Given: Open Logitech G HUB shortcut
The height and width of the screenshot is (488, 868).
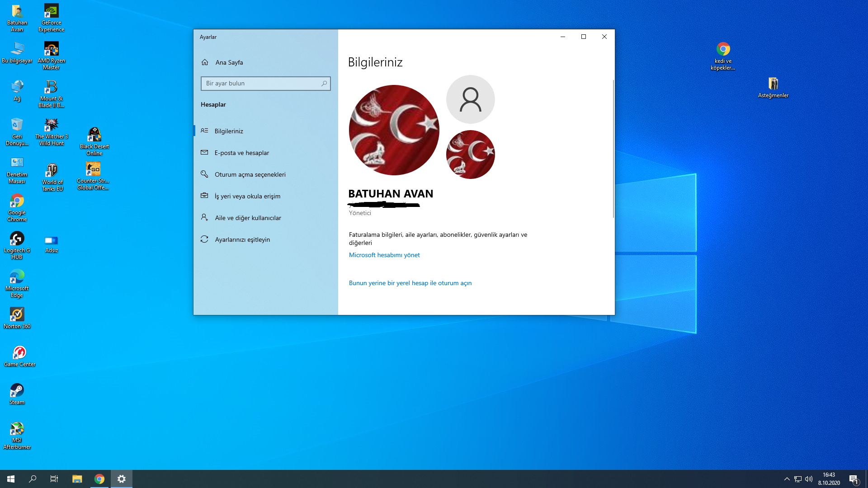Looking at the screenshot, I should [17, 239].
